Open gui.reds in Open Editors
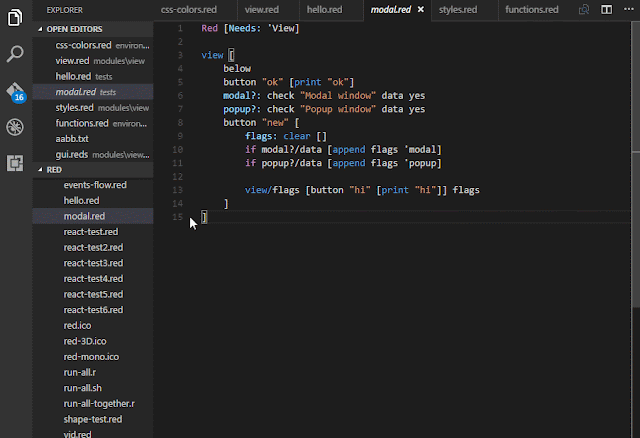 (x=93, y=155)
